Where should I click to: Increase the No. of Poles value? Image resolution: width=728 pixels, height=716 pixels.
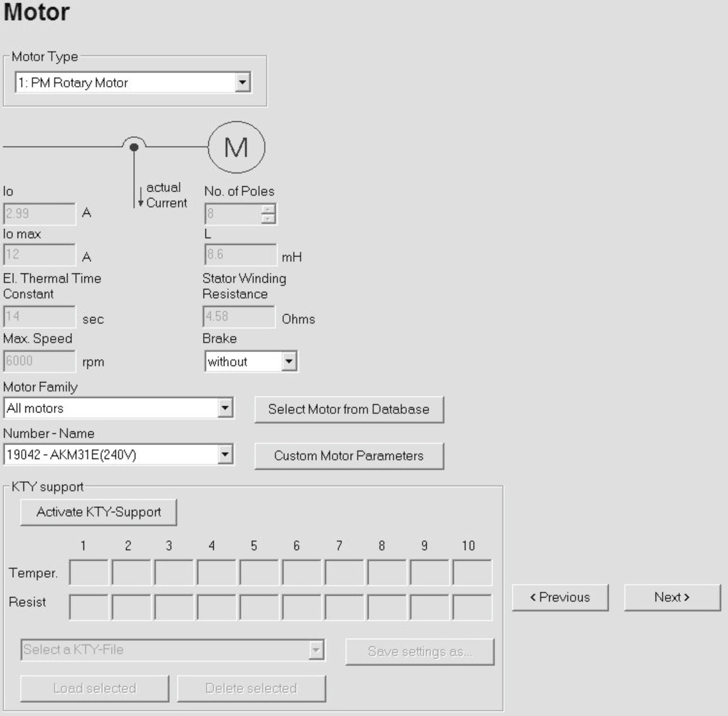tap(268, 209)
